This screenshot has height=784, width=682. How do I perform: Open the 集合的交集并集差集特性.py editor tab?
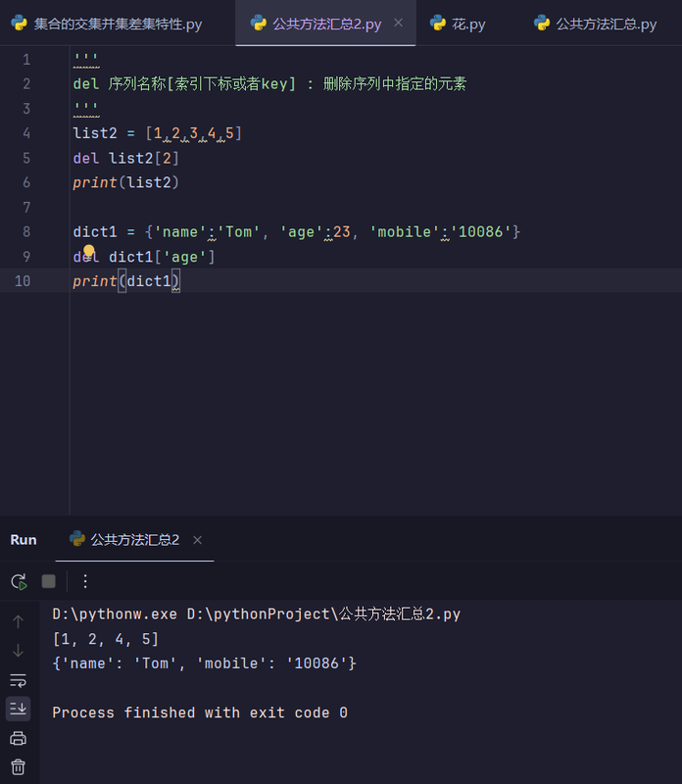(107, 24)
